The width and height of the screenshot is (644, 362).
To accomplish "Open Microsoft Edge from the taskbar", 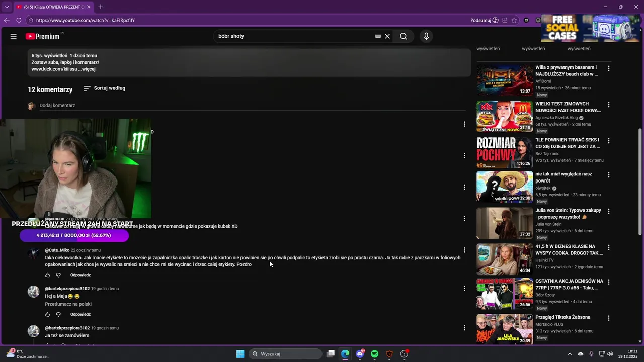I will (x=345, y=354).
